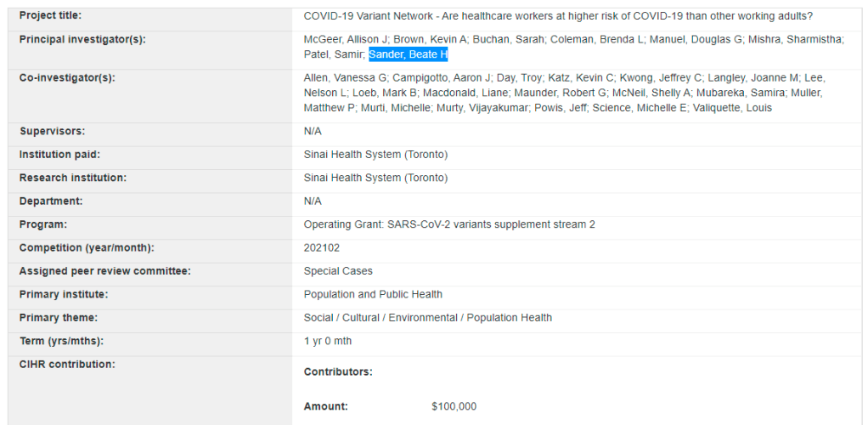Click Population and Public Health institute value
The height and width of the screenshot is (425, 868).
point(373,294)
